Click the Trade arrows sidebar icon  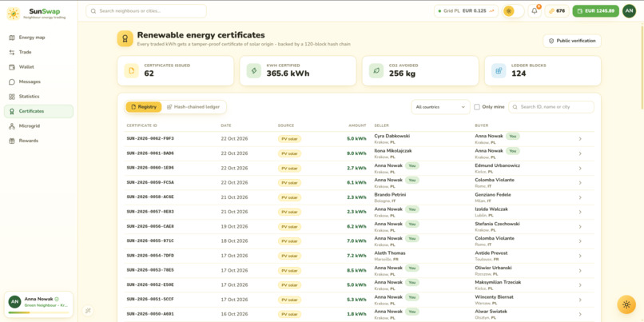[12, 52]
